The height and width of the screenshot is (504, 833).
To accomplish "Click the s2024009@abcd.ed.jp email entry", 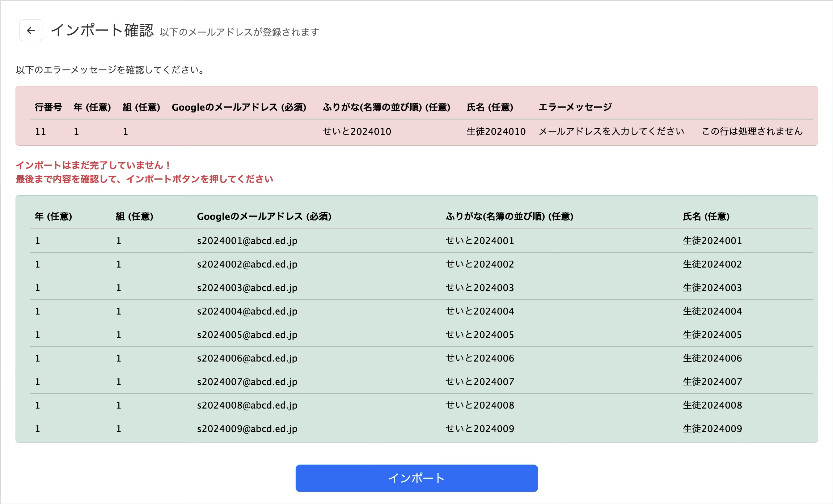I will click(x=247, y=429).
